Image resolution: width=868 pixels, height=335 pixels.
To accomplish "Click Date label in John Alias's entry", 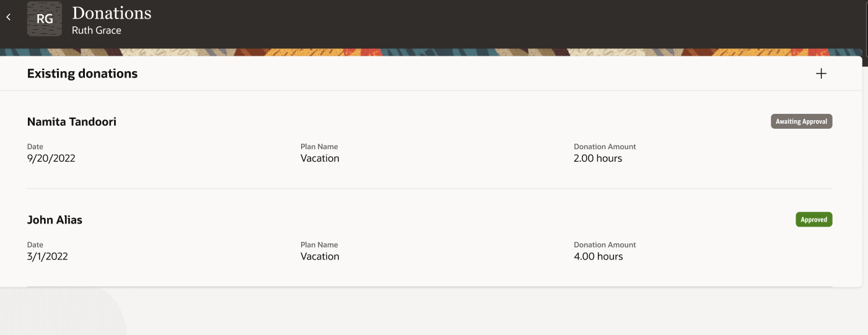I will click(x=35, y=245).
